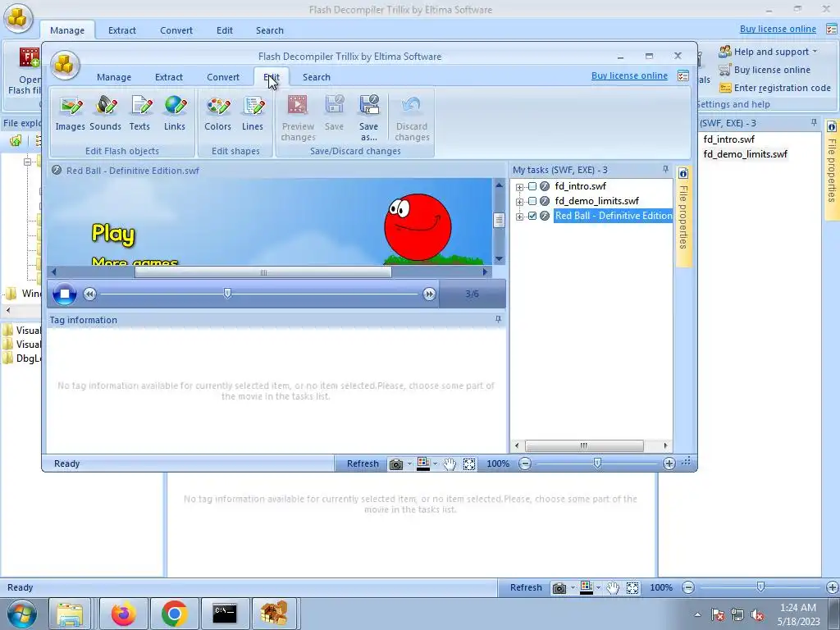Click fit-to-window icon in back window status bar
This screenshot has width=840, height=630.
pos(632,587)
